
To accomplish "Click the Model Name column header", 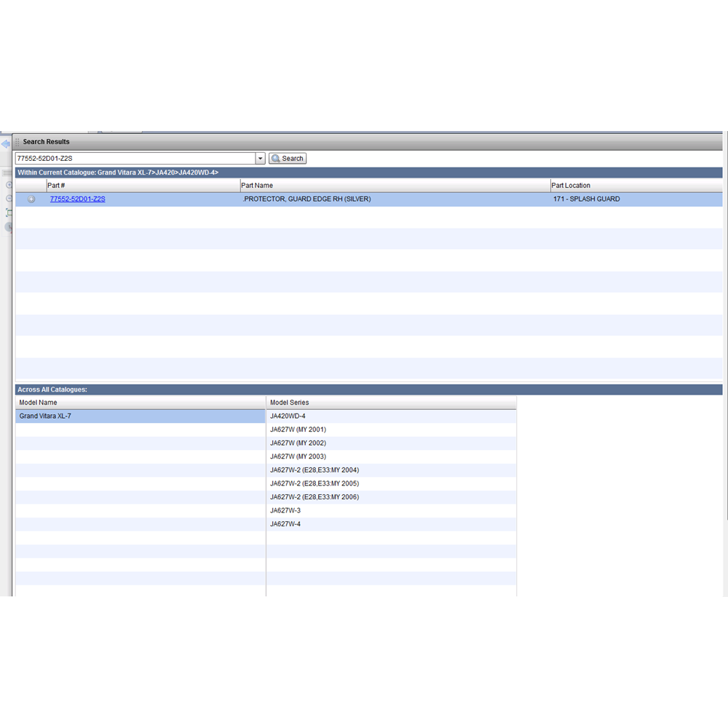I will pyautogui.click(x=141, y=403).
